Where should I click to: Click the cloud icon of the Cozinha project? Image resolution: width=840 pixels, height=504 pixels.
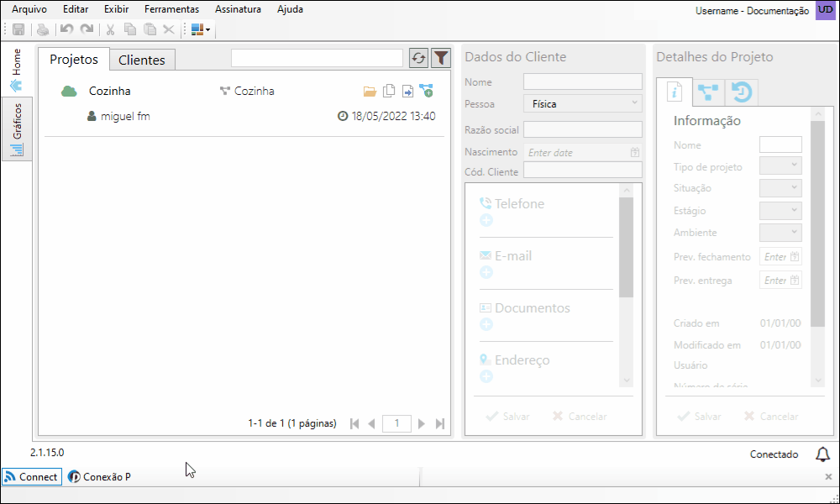(69, 91)
